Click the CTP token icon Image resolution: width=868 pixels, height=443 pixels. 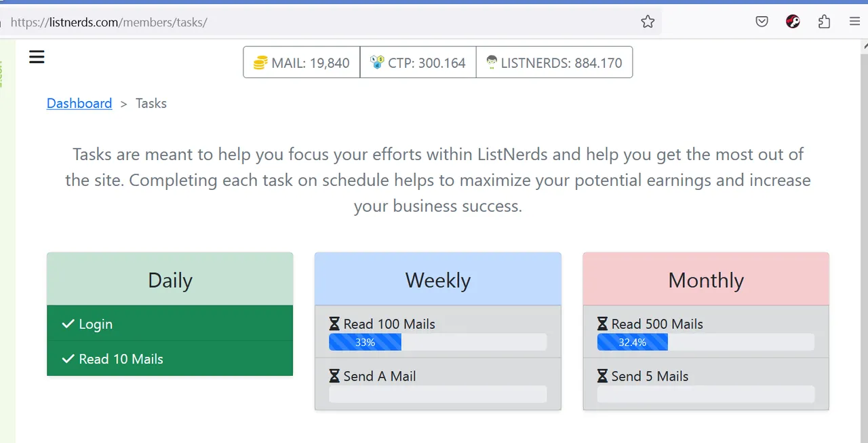point(377,62)
